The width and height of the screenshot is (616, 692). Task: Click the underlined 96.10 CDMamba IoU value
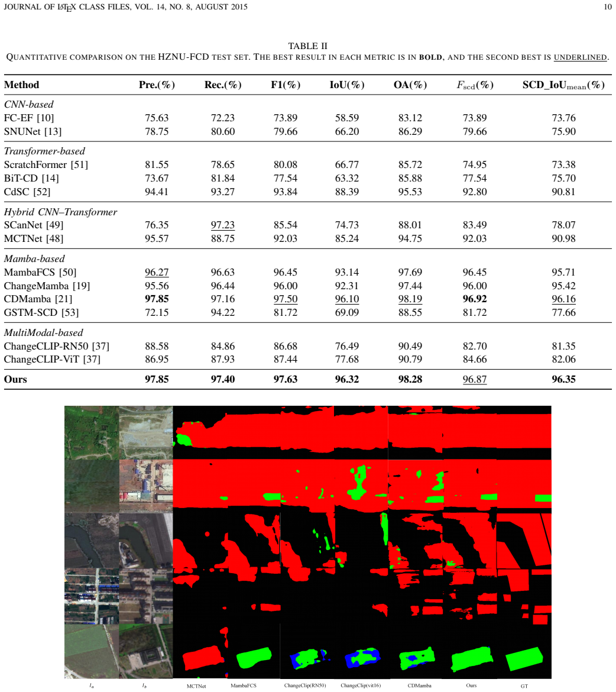tap(347, 299)
